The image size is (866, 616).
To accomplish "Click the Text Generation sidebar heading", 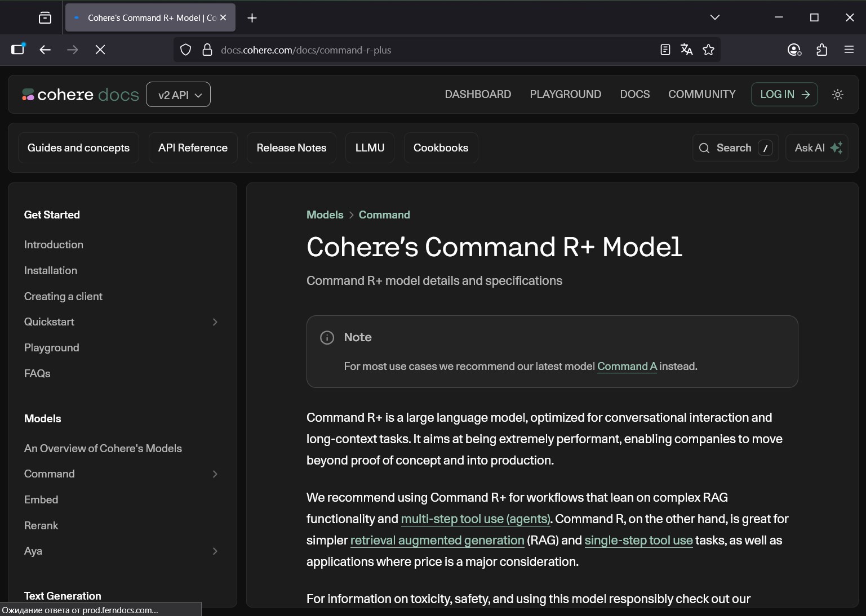I will pos(63,596).
